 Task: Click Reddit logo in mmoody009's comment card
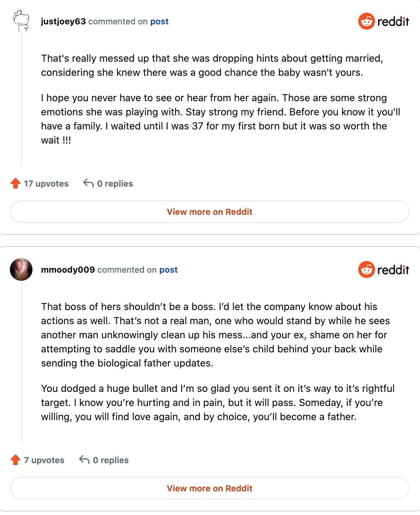click(x=383, y=270)
